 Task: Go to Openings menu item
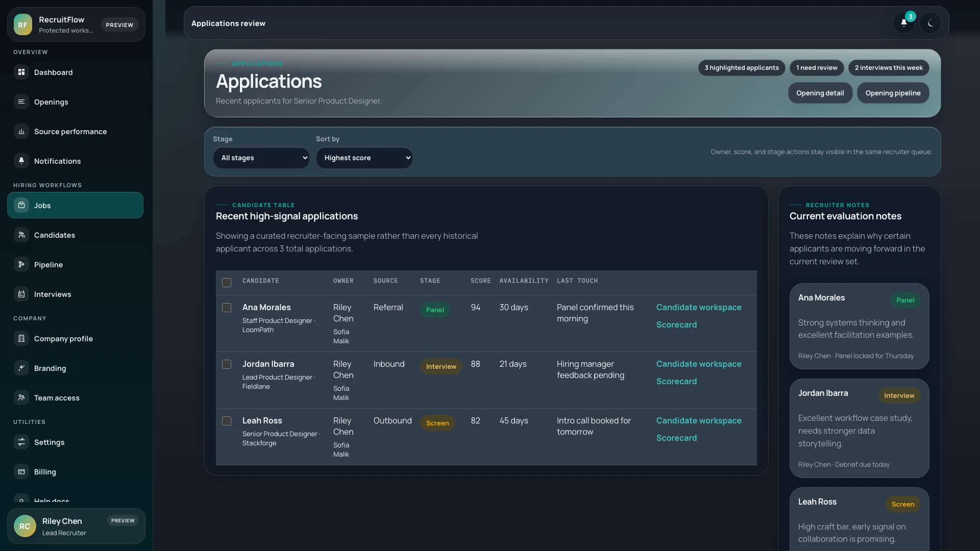click(x=75, y=102)
